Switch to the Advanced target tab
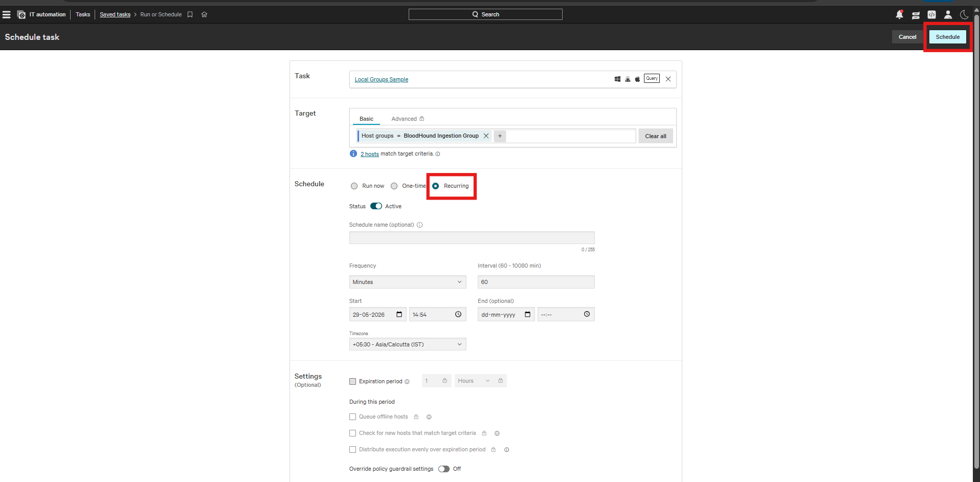 [408, 119]
